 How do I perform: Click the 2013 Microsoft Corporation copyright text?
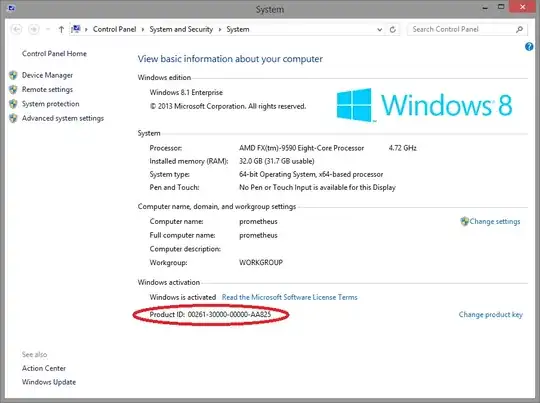coord(228,106)
